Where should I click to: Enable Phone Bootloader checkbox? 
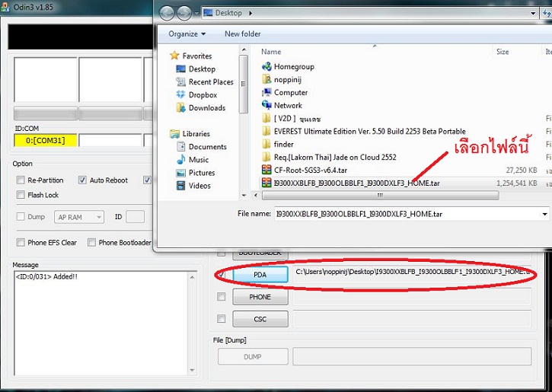(91, 243)
